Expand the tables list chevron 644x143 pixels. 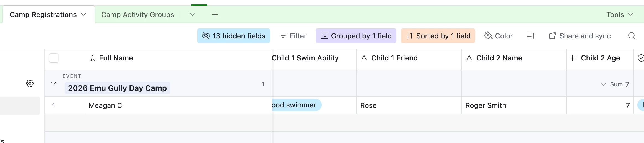pos(192,14)
